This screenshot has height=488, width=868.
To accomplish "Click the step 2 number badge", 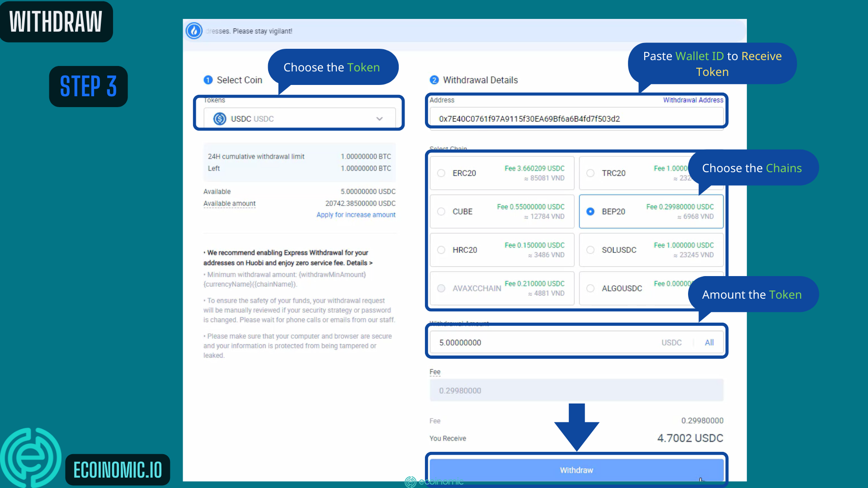I will pos(434,80).
